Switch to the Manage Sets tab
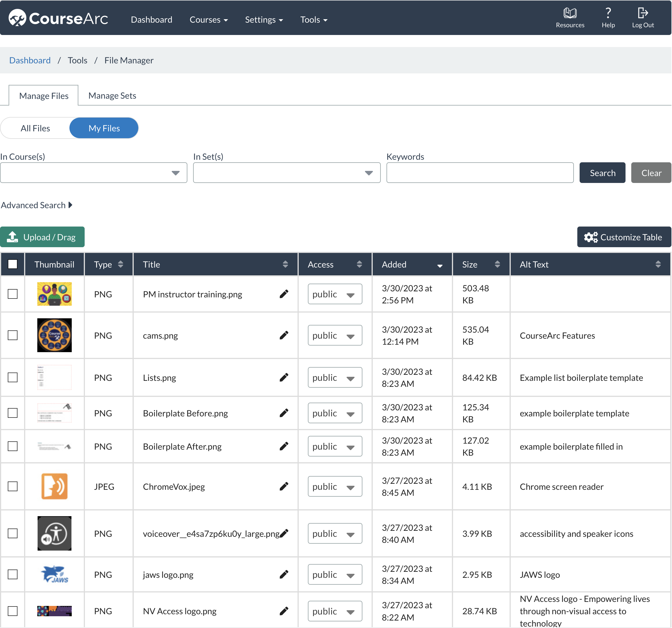 coord(112,95)
